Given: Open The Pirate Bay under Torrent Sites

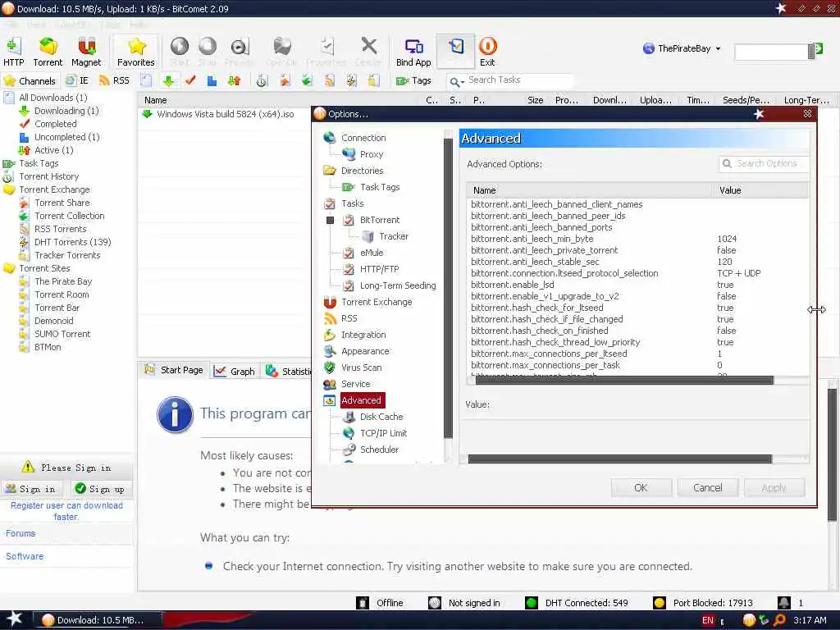Looking at the screenshot, I should pyautogui.click(x=63, y=281).
